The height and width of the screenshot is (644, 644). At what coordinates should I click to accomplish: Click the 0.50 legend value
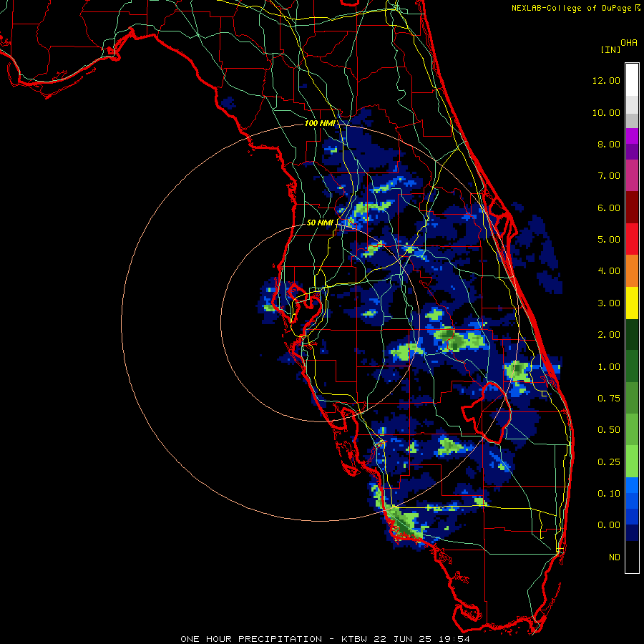coord(609,430)
